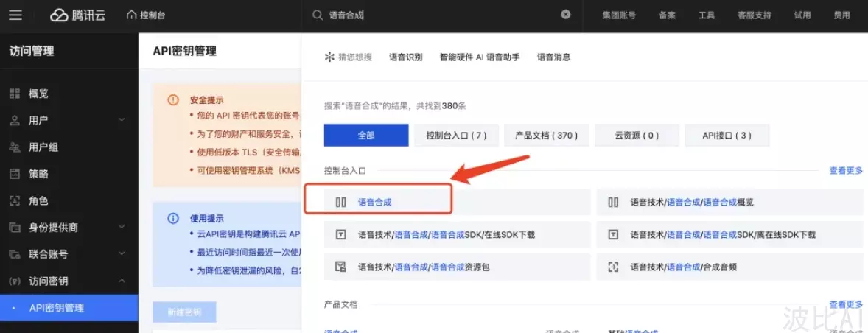Click the 概览 grid icon
Image resolution: width=868 pixels, height=333 pixels.
pyautogui.click(x=15, y=94)
